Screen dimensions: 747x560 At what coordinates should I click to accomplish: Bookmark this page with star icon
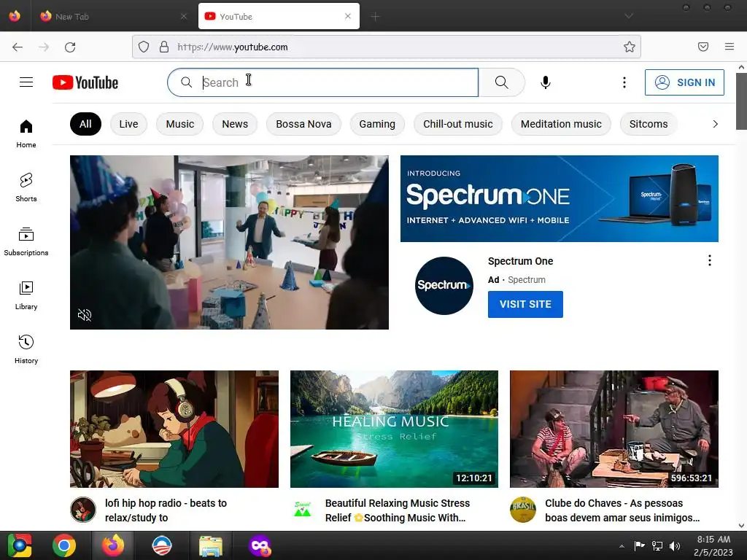pos(630,47)
